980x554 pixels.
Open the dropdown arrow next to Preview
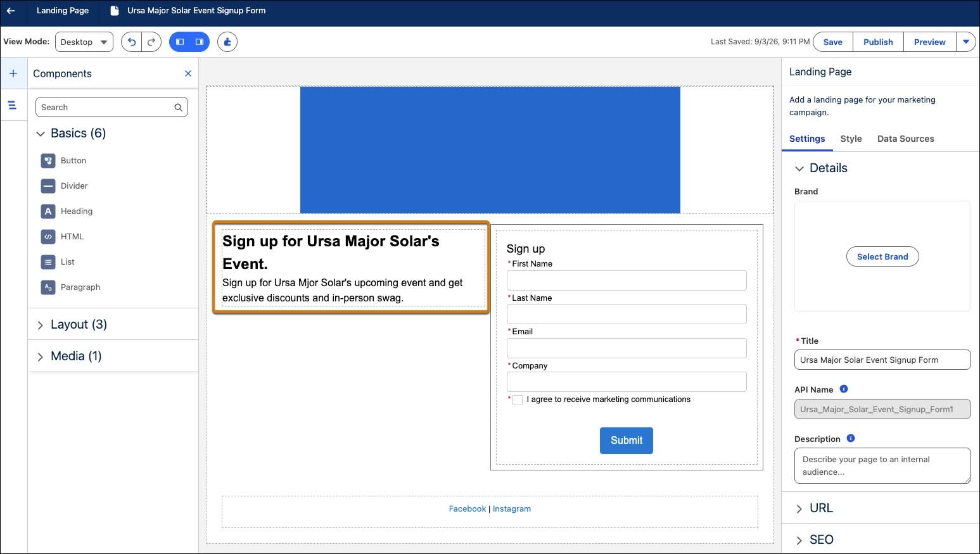tap(966, 42)
